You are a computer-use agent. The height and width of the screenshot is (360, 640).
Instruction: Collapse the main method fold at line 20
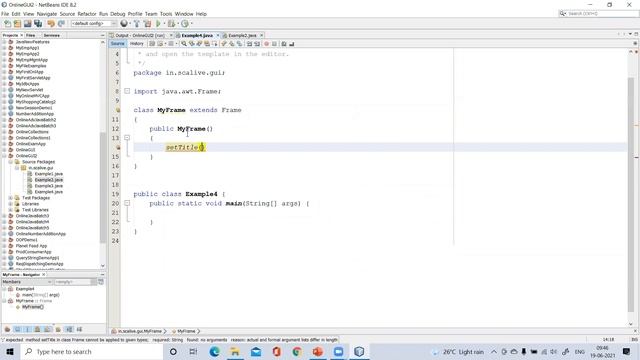pyautogui.click(x=127, y=203)
